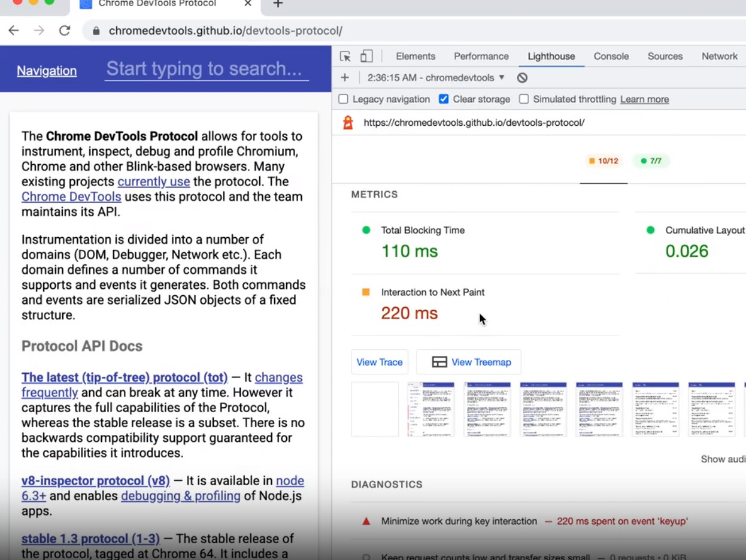Image resolution: width=746 pixels, height=560 pixels.
Task: Click the first blank filmstrip thumbnail
Action: pyautogui.click(x=375, y=409)
